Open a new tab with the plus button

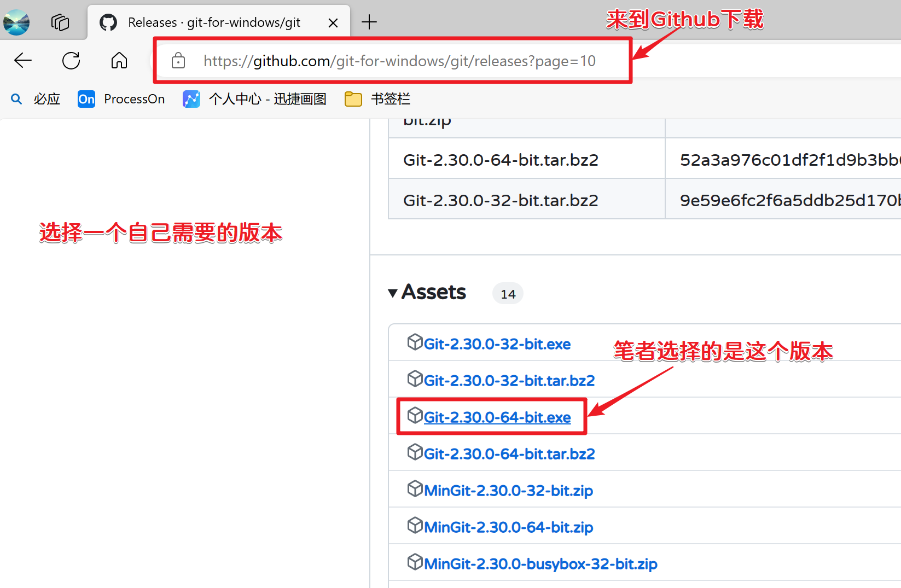point(369,22)
